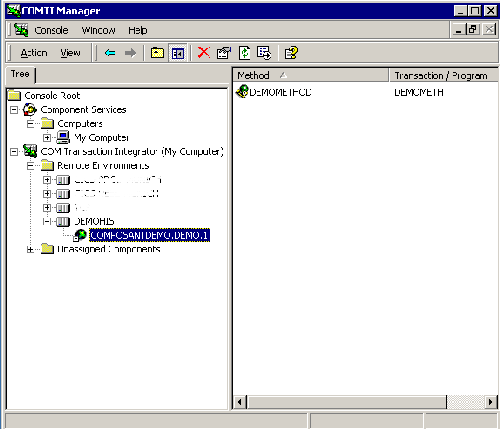Click the COMTI Manager title bar icon

[14, 10]
